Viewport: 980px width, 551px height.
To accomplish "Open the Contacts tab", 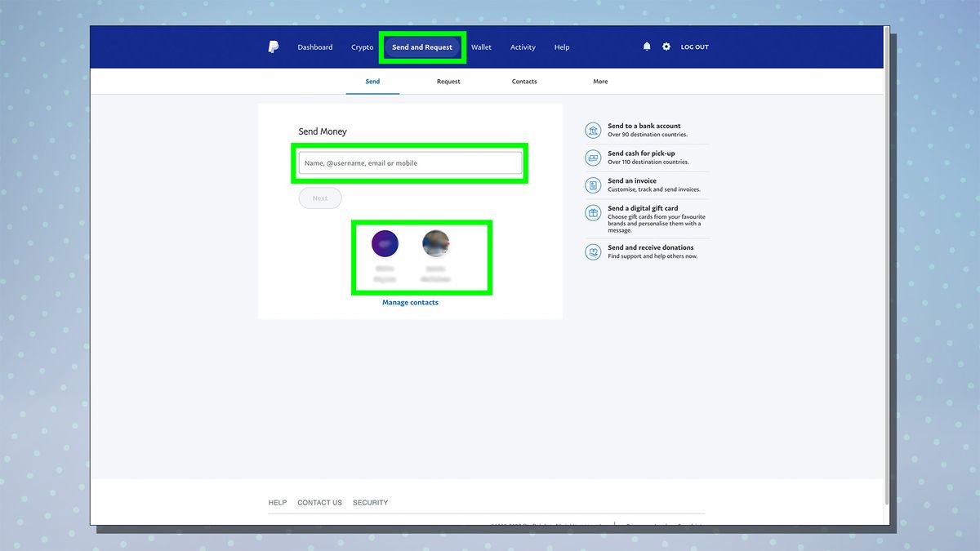I will click(523, 81).
